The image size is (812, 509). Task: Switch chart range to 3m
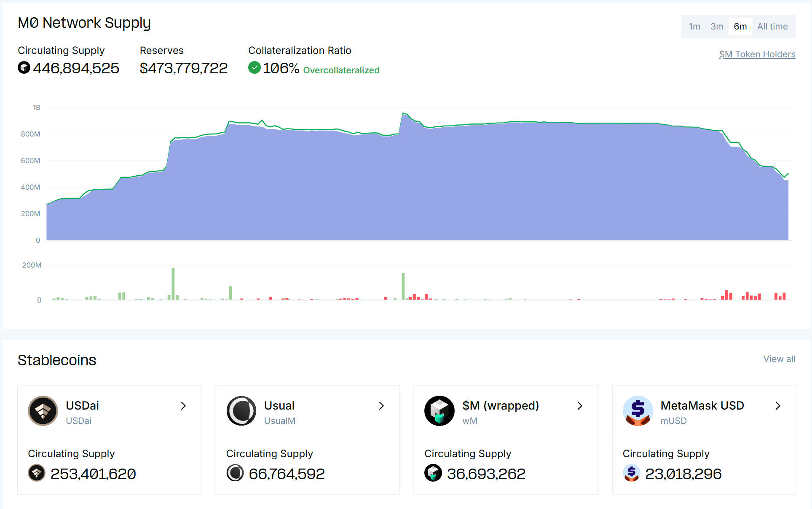[x=717, y=27]
